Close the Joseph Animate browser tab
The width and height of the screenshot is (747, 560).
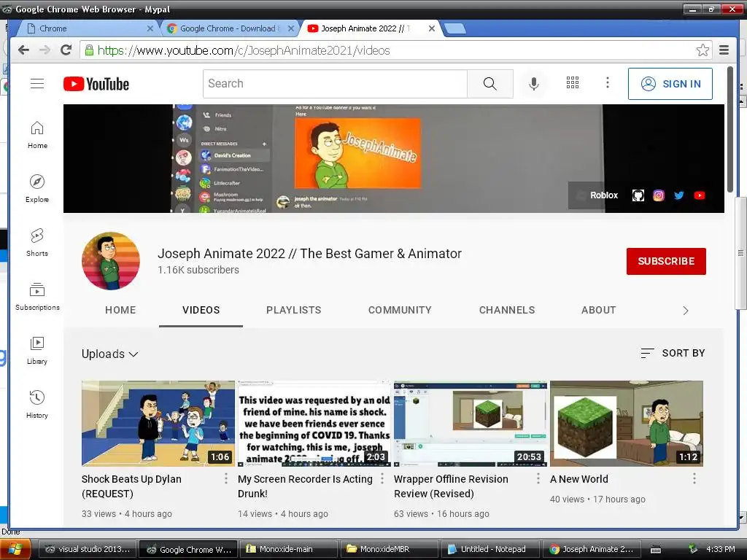[x=432, y=28]
